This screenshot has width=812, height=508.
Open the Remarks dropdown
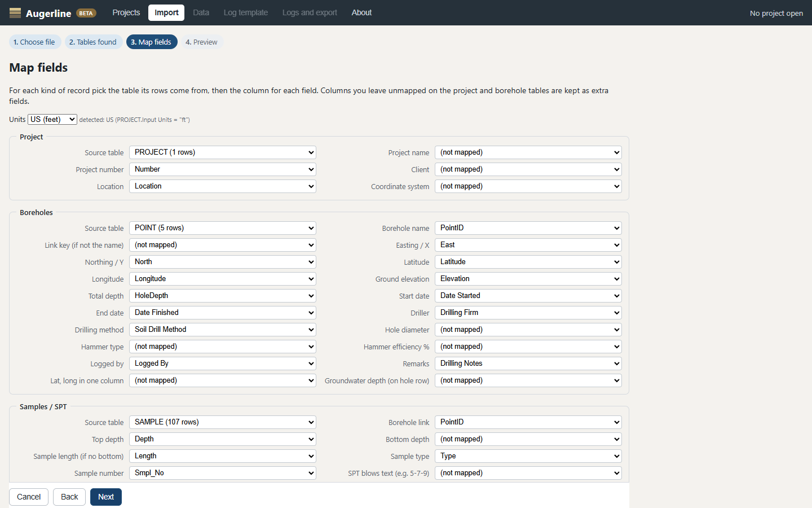click(528, 364)
